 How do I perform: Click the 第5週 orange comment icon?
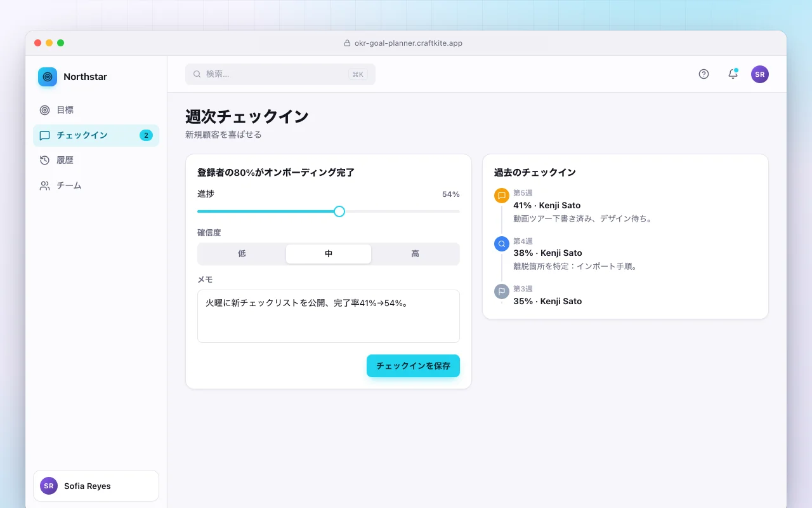click(502, 196)
